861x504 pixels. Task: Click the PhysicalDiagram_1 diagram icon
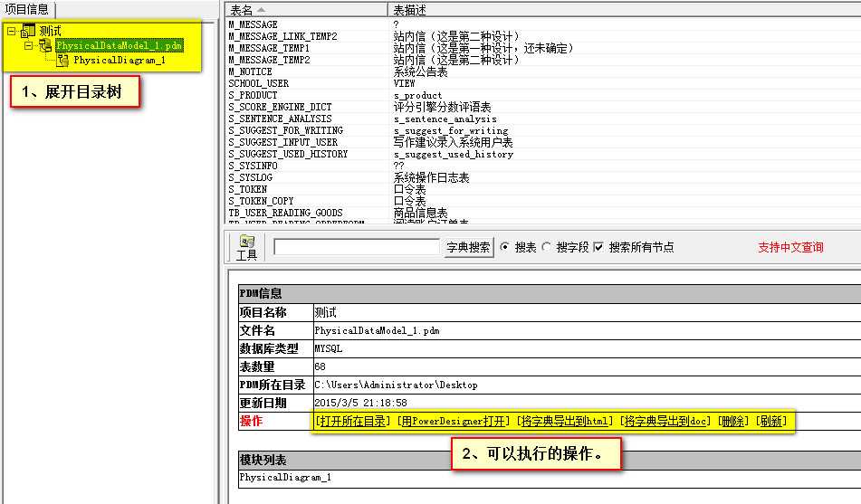coord(62,60)
